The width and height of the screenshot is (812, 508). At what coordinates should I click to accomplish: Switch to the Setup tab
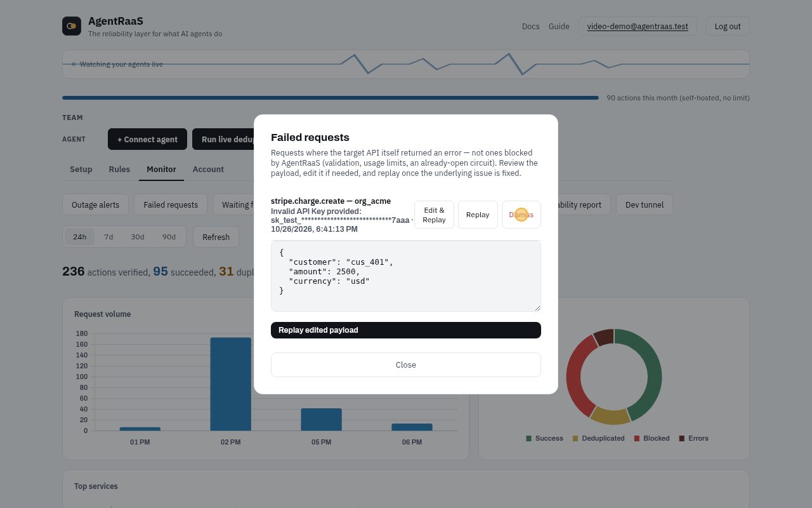point(81,169)
